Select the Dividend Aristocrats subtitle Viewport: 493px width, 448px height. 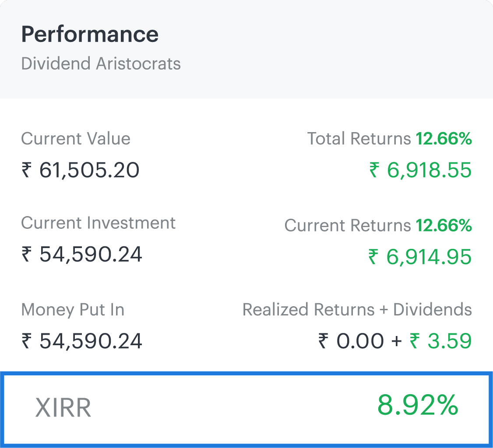tap(101, 64)
